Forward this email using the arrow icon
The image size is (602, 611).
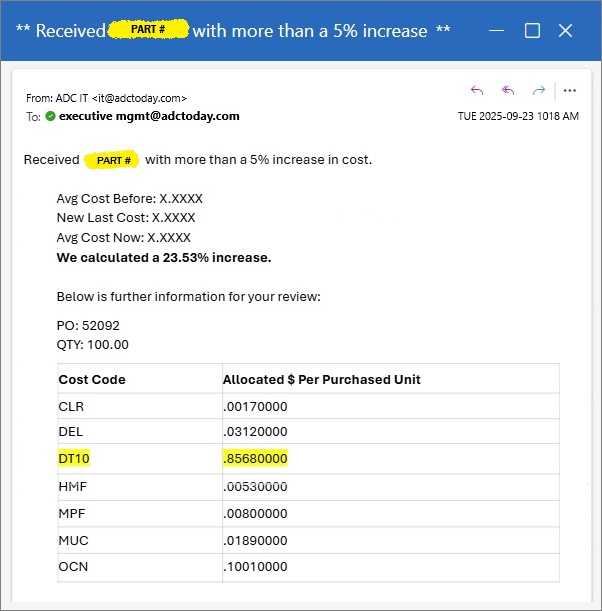[539, 90]
